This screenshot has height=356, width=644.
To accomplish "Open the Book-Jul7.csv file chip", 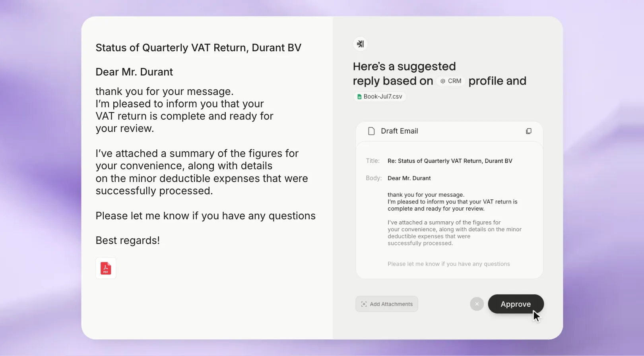I will tap(380, 97).
